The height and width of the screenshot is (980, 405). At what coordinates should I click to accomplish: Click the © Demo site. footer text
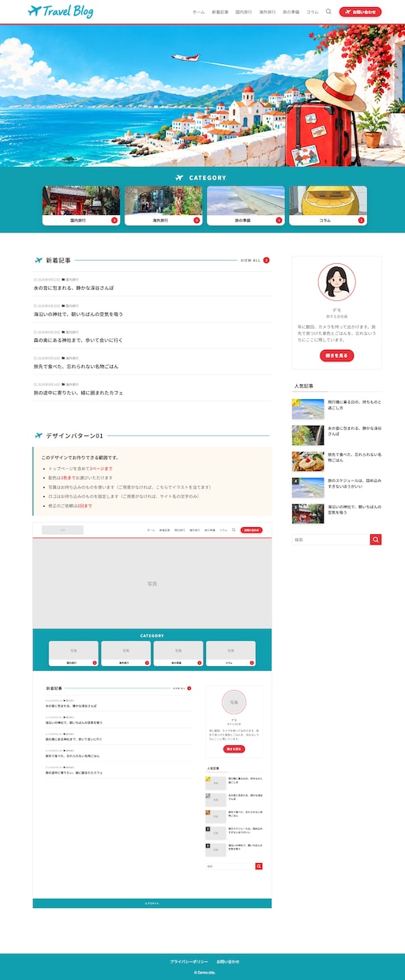[x=203, y=972]
